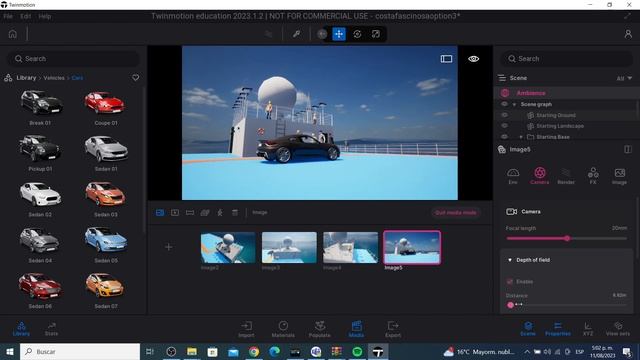
Task: Select the Image2 media thumbnail
Action: pyautogui.click(x=228, y=247)
